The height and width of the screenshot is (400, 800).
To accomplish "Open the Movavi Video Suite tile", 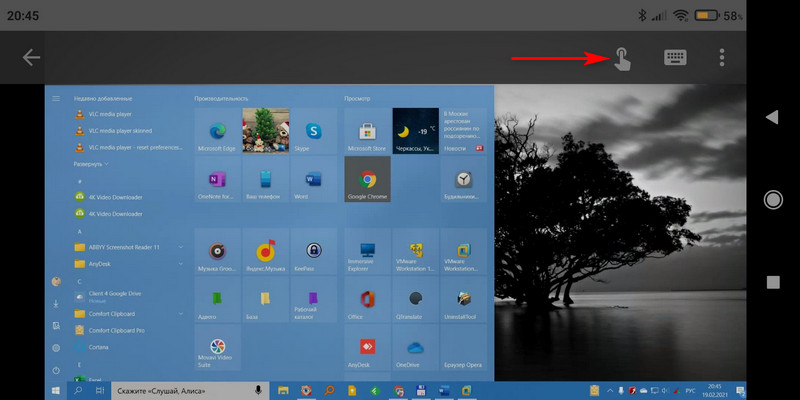I will click(x=218, y=350).
